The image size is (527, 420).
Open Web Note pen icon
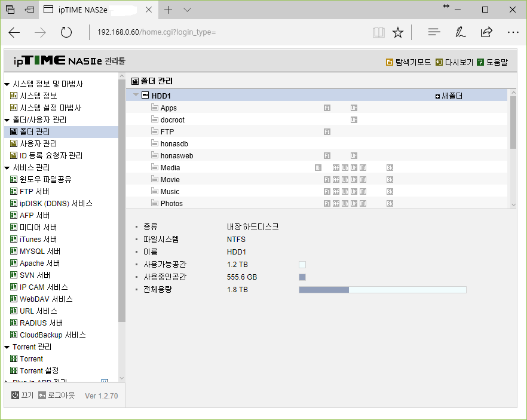pos(460,32)
